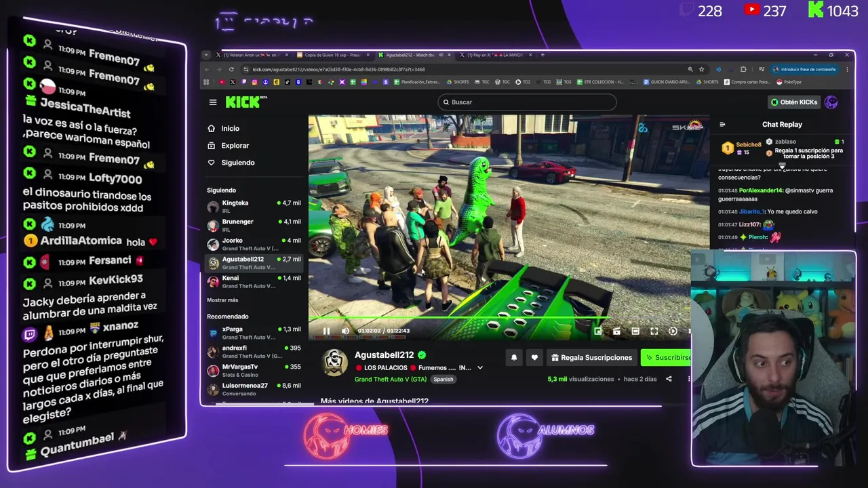Viewport: 868px width, 488px height.
Task: Follow channel with heart button
Action: point(534,357)
